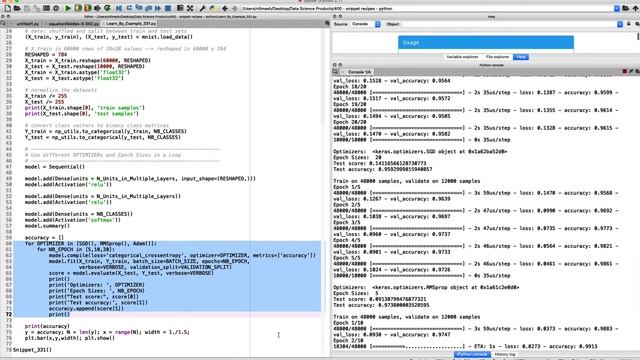This screenshot has height=360, width=640.
Task: Click 'Test accuracy: 0.973' console output line
Action: 381,305
